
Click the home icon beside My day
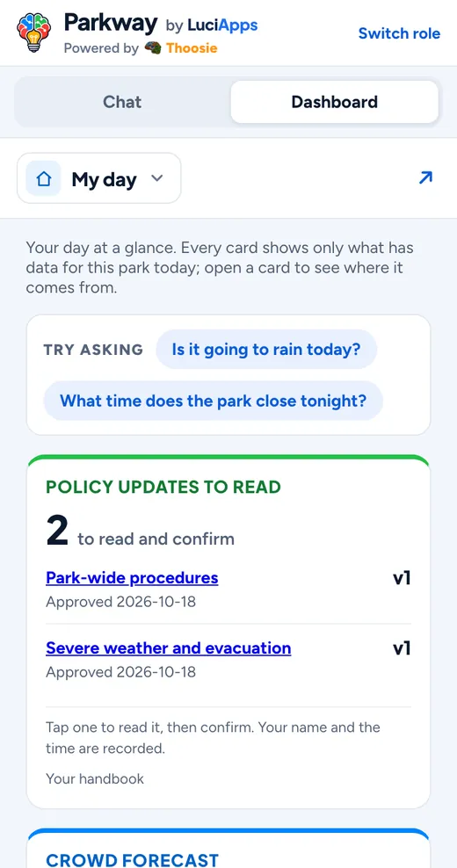click(x=43, y=179)
